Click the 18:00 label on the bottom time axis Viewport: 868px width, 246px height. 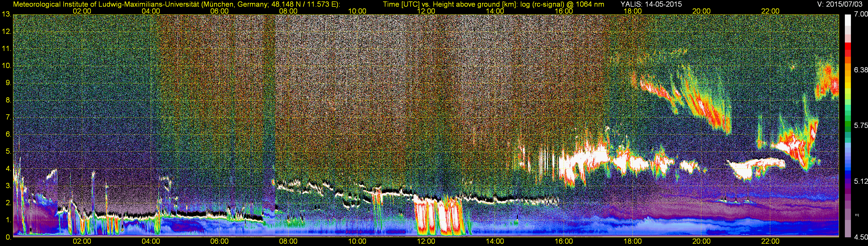coord(632,241)
